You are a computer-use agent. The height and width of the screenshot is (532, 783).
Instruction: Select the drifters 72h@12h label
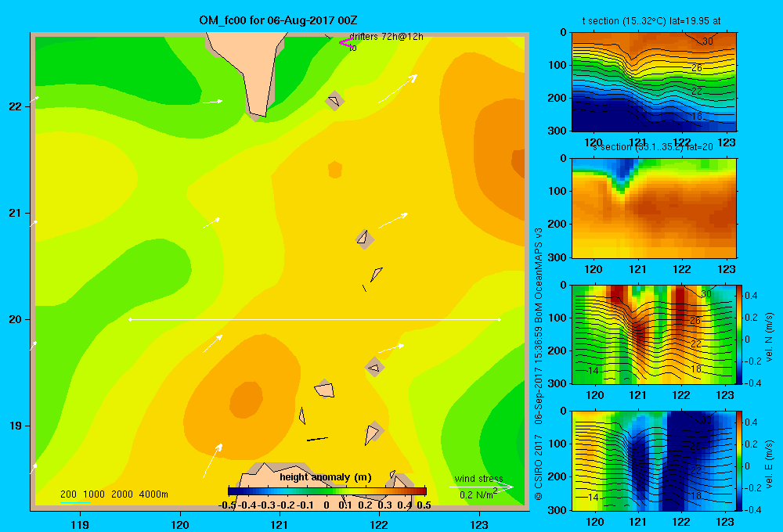click(x=386, y=37)
